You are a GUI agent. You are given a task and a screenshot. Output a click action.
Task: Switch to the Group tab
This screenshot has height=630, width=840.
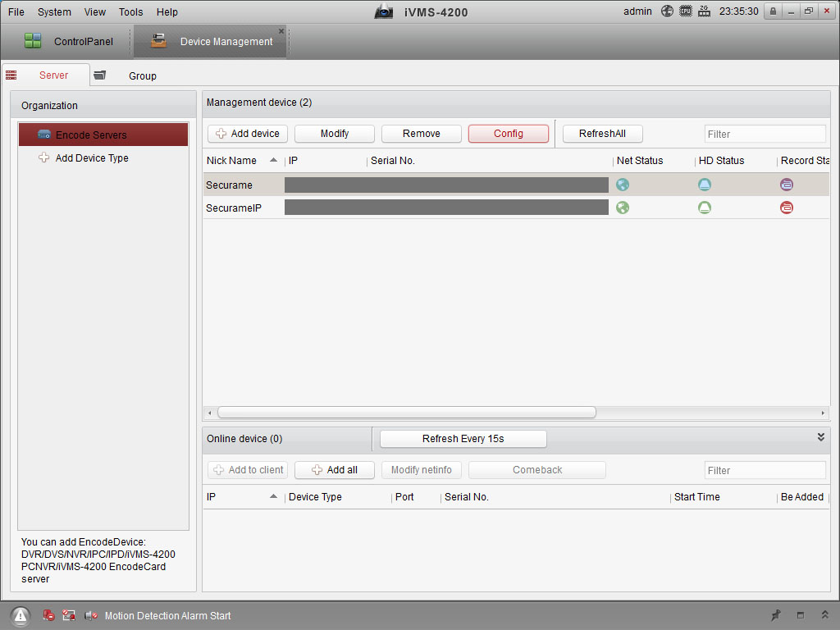tap(129, 75)
